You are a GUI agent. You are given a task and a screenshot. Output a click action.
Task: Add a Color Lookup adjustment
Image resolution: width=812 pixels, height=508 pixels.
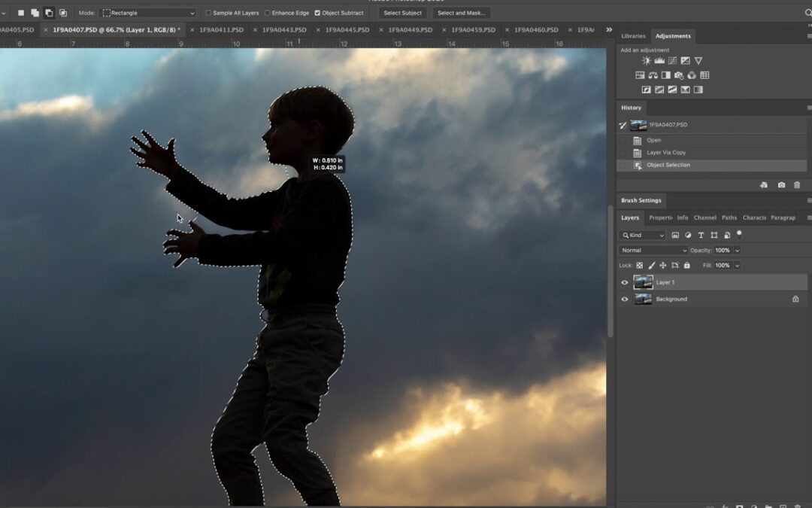pos(704,75)
